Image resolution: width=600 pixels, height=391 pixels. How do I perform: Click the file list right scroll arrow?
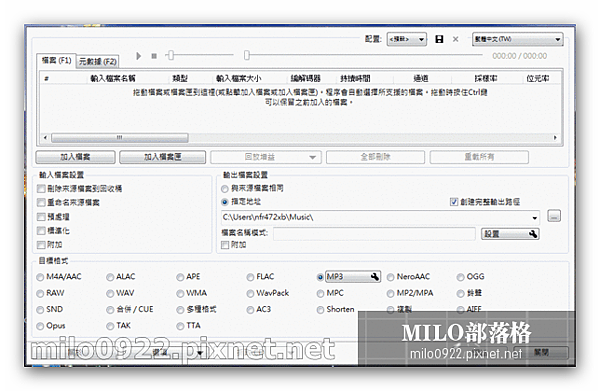[x=555, y=138]
